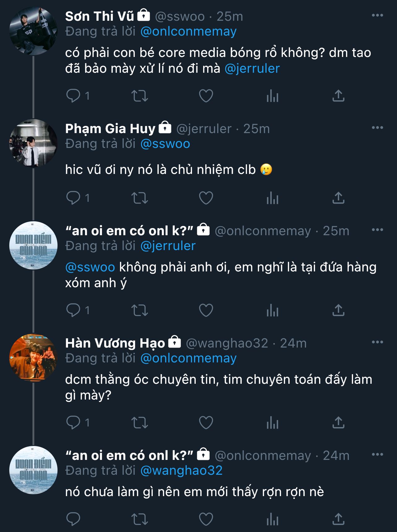Open the @wanghao32 reply-to link

[x=181, y=470]
